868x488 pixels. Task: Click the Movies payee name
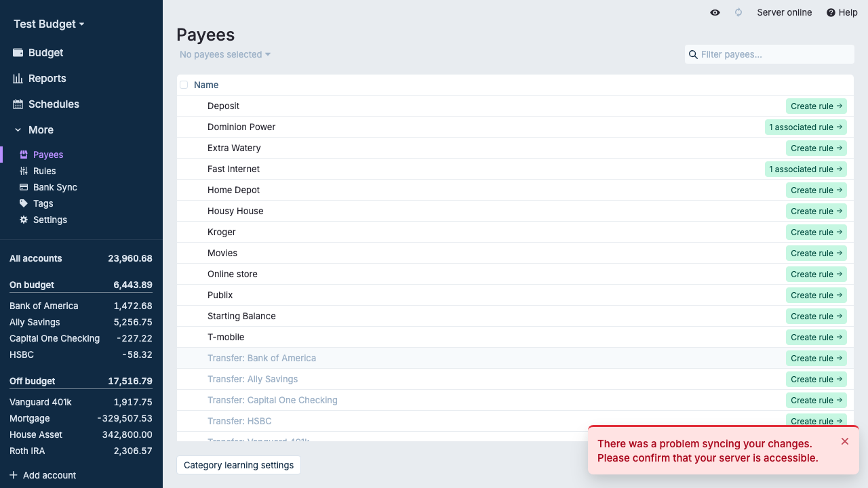click(222, 253)
